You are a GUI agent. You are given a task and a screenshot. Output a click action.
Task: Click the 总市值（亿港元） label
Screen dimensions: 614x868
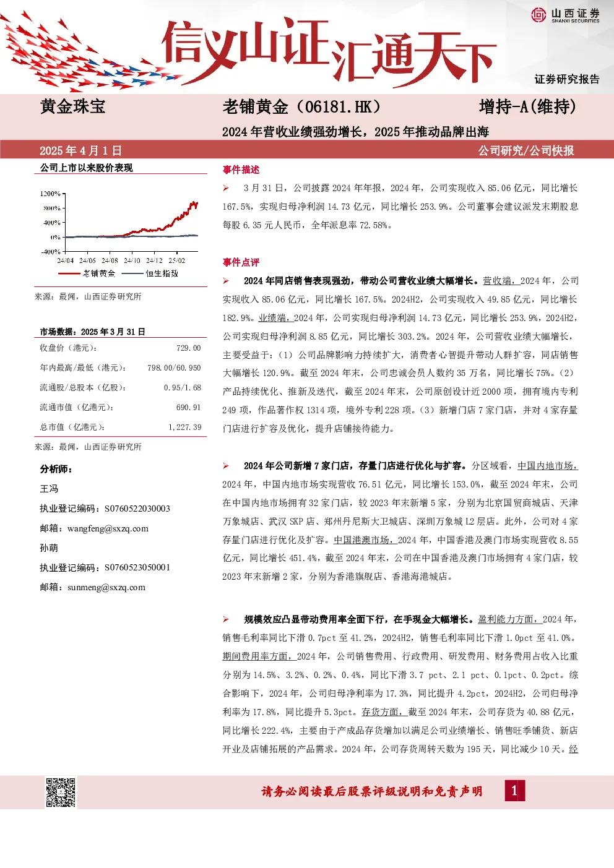pos(72,428)
